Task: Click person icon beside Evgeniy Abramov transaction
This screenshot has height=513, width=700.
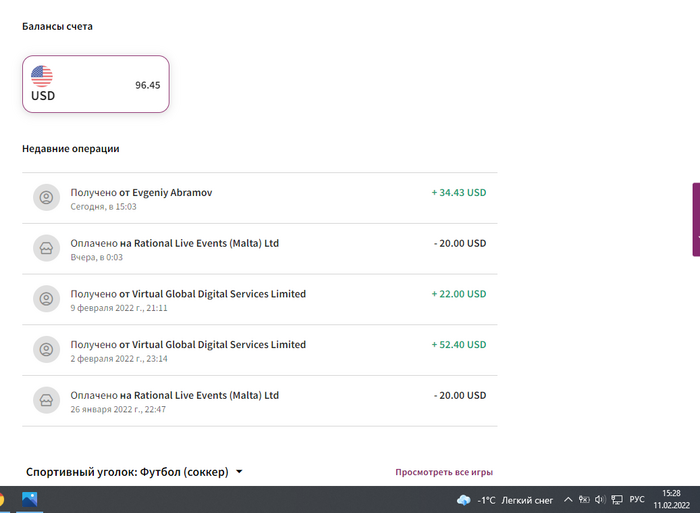Action: [x=46, y=197]
